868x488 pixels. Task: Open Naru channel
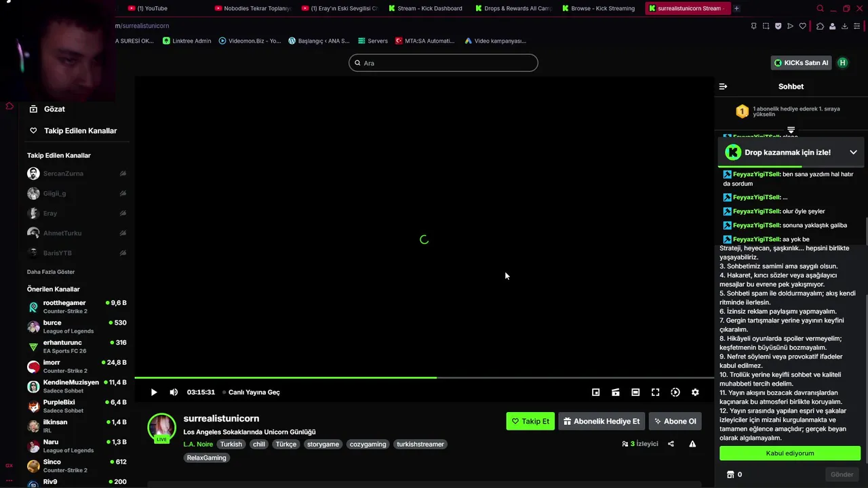coord(77,446)
